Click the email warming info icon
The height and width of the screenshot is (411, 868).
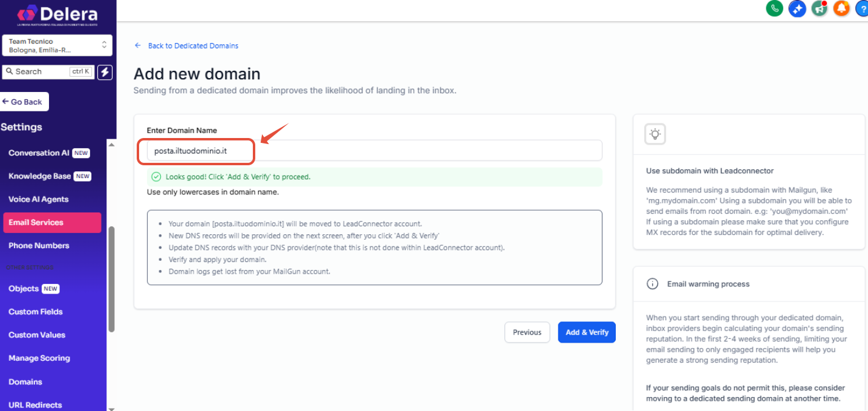pos(652,284)
